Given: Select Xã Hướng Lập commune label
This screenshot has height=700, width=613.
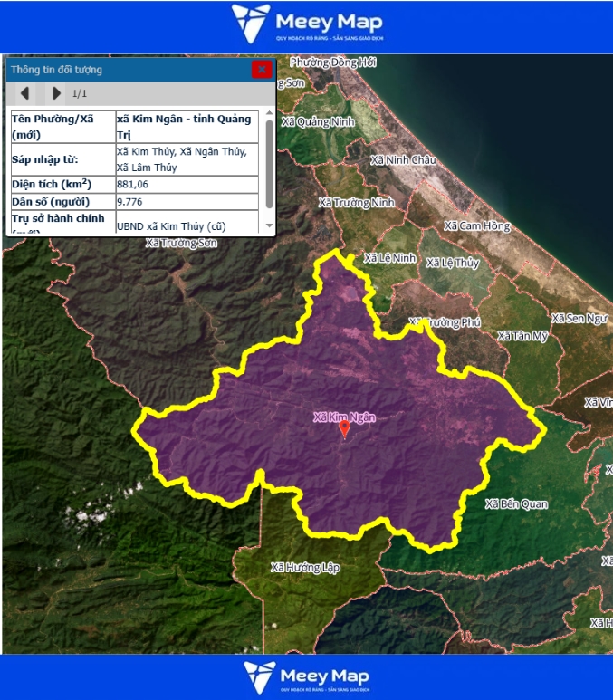Looking at the screenshot, I should click(x=305, y=567).
